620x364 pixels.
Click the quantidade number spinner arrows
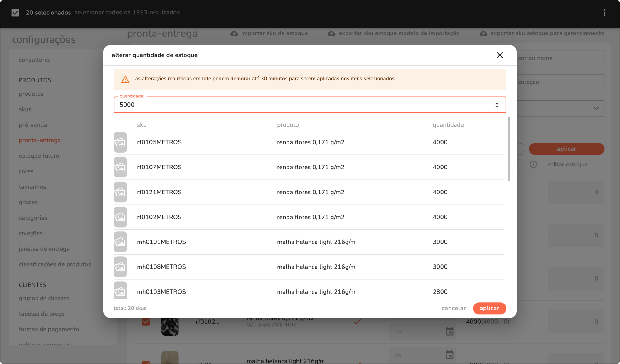497,105
